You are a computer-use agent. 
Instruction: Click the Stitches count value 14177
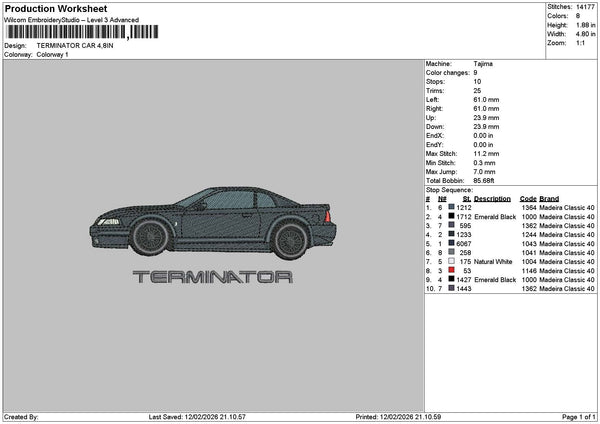pyautogui.click(x=582, y=8)
